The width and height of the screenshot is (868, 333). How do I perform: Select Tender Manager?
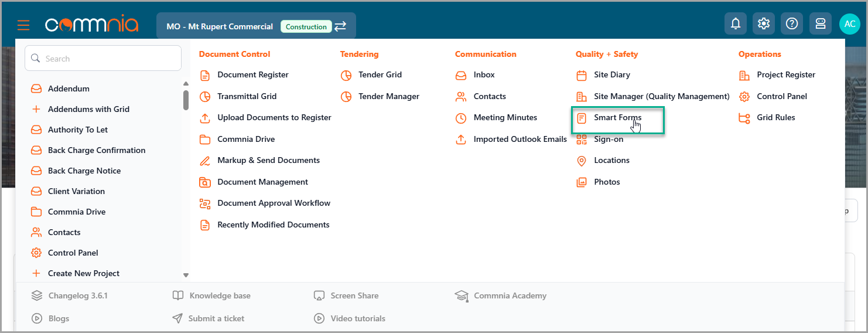(389, 96)
